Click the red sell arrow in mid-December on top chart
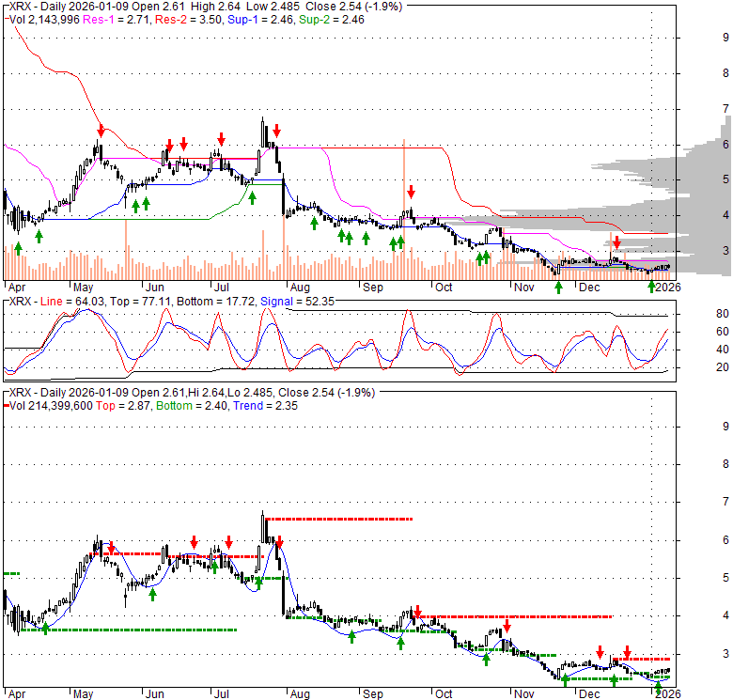This screenshot has height=700, width=733. point(617,242)
